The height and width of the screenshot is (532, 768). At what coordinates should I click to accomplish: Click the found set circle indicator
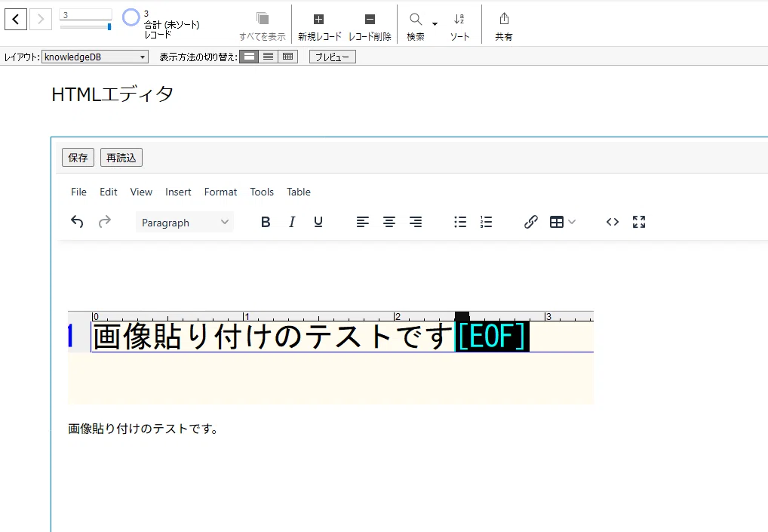pos(131,17)
